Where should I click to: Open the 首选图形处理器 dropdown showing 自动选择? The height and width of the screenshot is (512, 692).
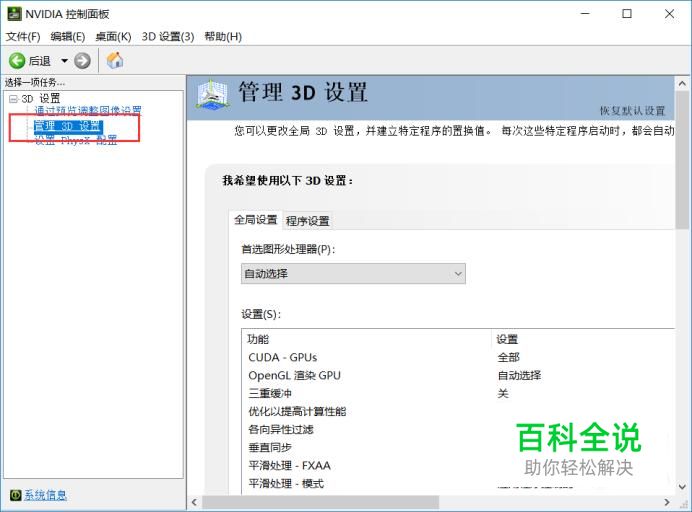click(x=353, y=274)
